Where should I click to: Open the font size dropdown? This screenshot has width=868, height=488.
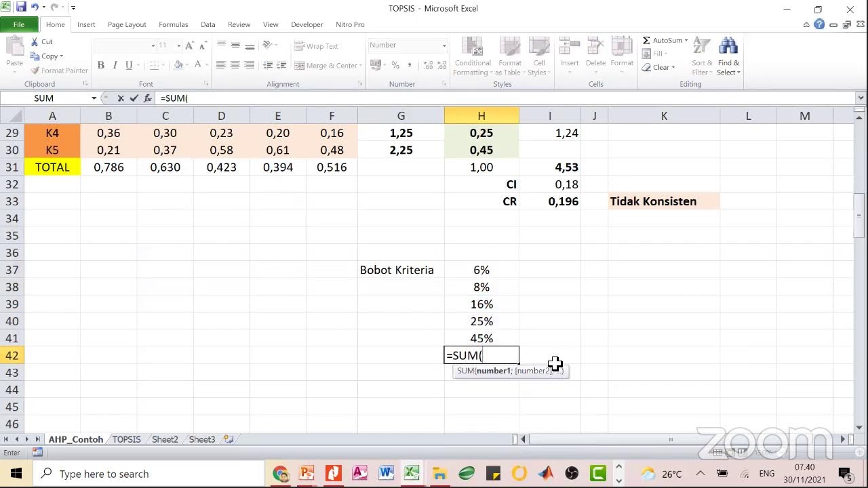click(178, 45)
